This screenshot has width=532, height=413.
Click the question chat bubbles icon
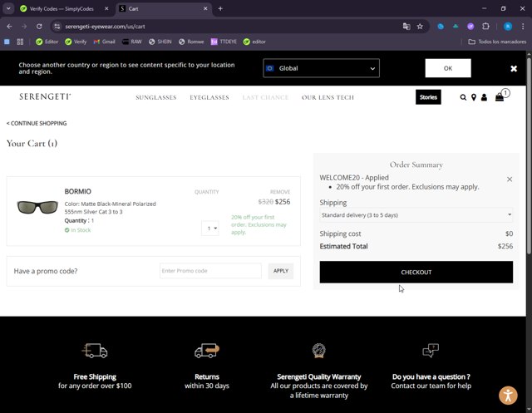point(431,351)
